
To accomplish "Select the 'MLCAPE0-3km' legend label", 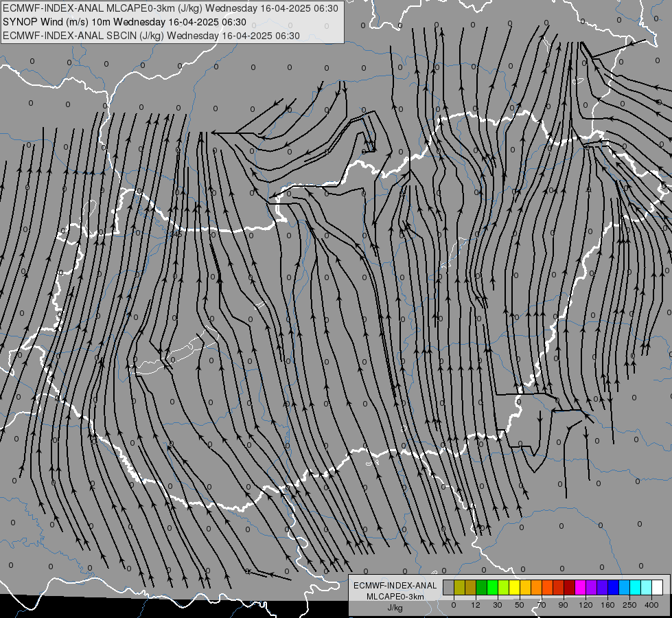I will (395, 597).
